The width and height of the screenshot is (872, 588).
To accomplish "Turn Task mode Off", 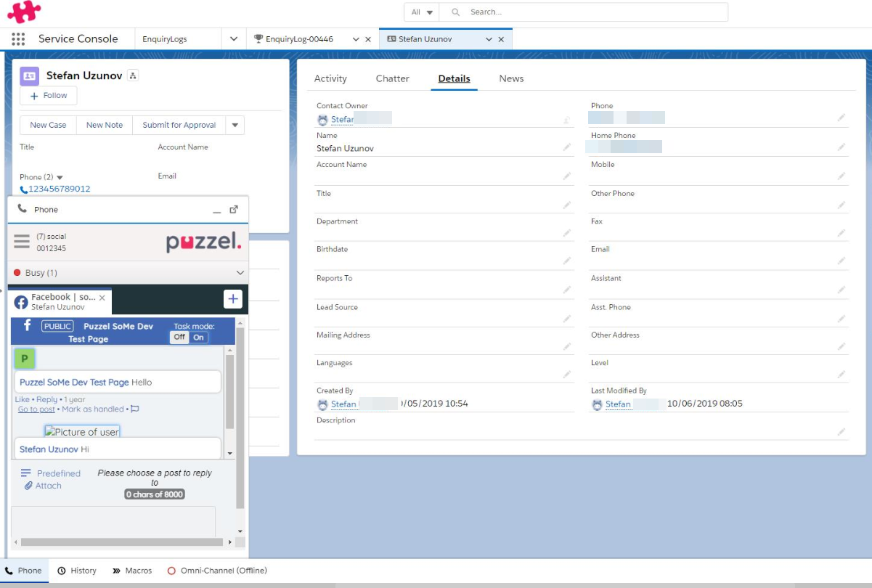I will [x=179, y=337].
